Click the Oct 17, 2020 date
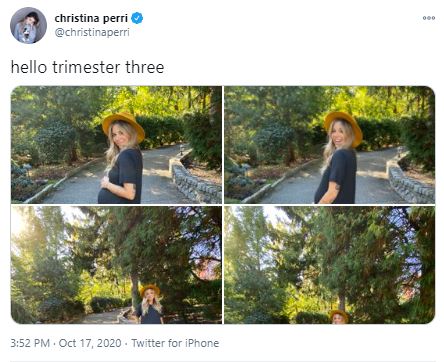444x362 pixels. pos(90,343)
